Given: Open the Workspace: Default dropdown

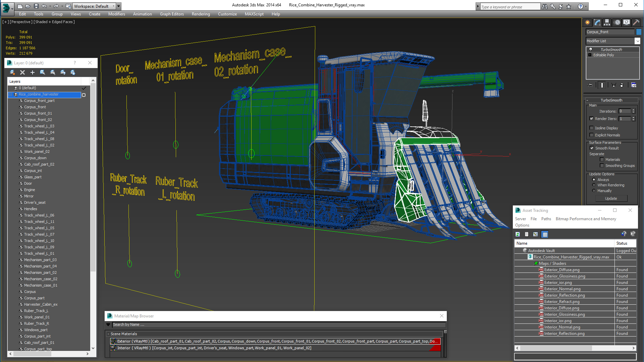Looking at the screenshot, I should click(94, 6).
